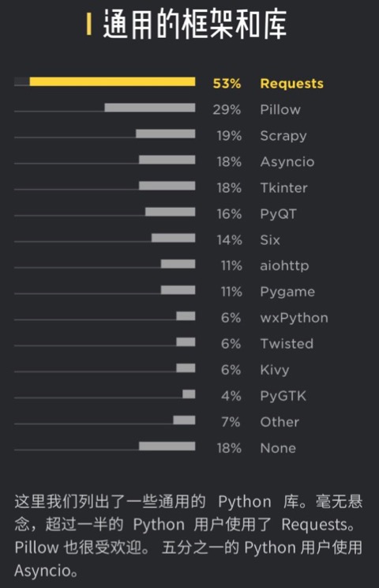Click the Scrapy bar
This screenshot has height=588, width=379.
(166, 134)
